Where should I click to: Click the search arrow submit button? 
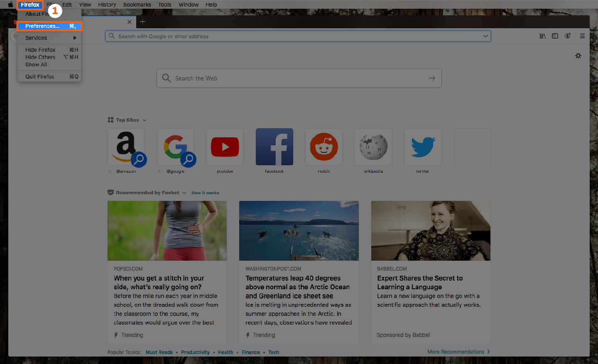coord(432,78)
